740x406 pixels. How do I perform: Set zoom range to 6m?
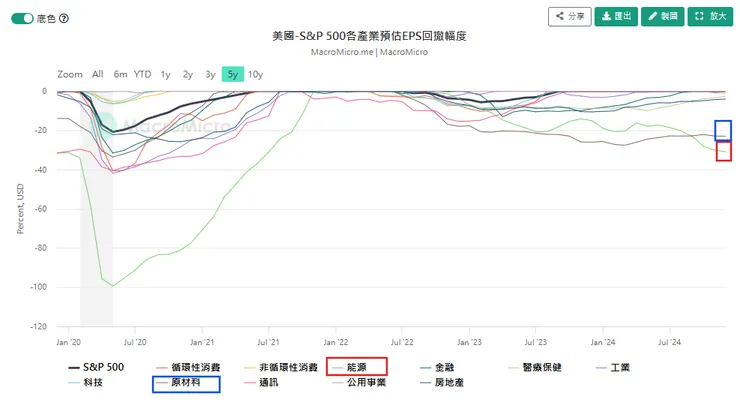[x=120, y=74]
